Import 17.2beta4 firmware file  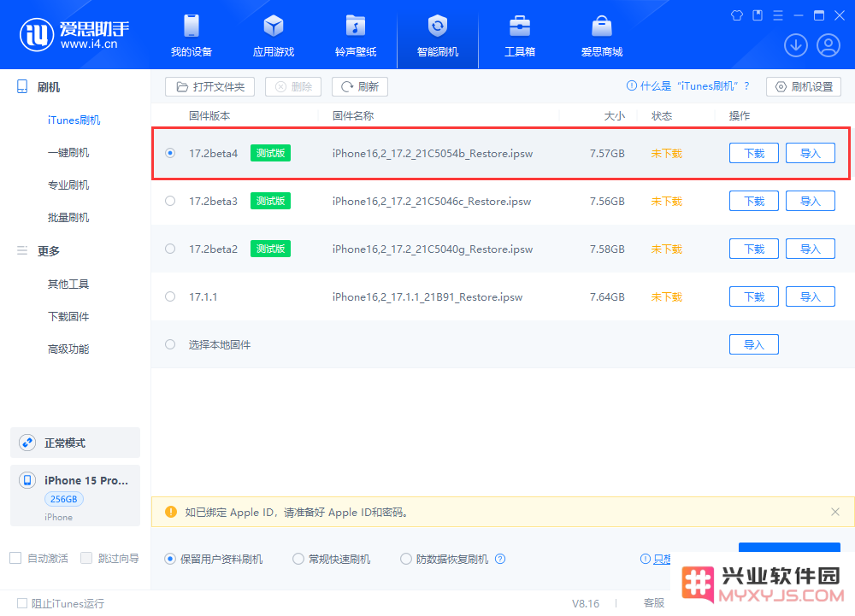811,153
